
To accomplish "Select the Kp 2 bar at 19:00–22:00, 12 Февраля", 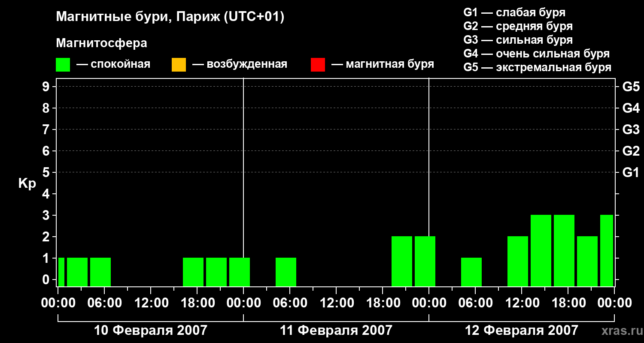I will [587, 261].
